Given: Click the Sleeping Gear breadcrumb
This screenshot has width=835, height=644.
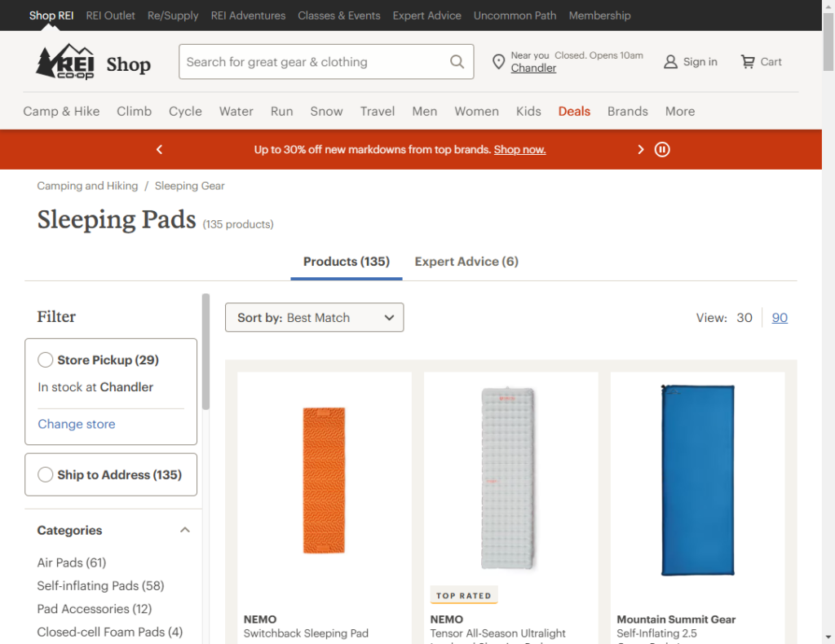Looking at the screenshot, I should 189,186.
